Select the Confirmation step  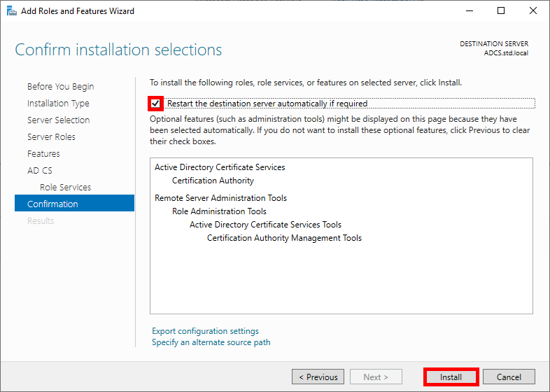click(52, 204)
